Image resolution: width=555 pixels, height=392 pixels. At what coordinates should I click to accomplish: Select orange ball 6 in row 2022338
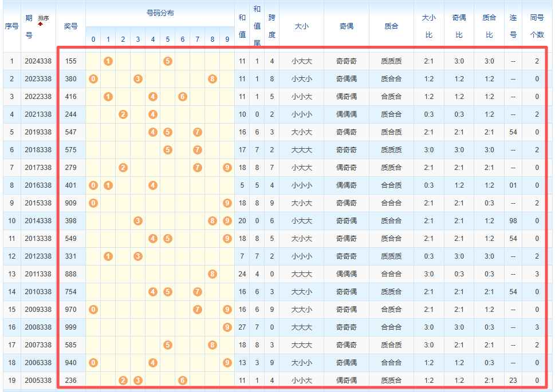point(183,97)
